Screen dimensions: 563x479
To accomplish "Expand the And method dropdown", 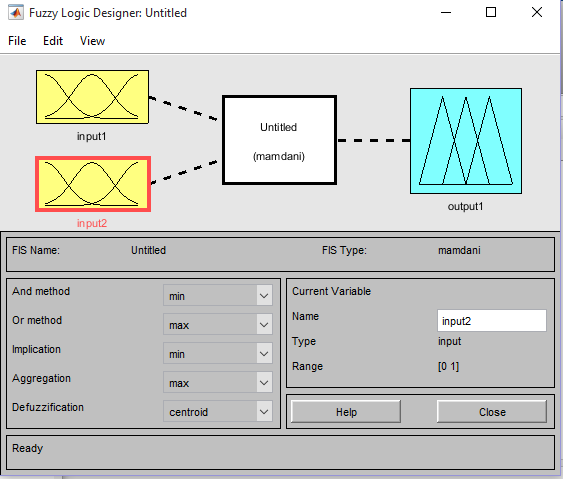I will [218, 296].
